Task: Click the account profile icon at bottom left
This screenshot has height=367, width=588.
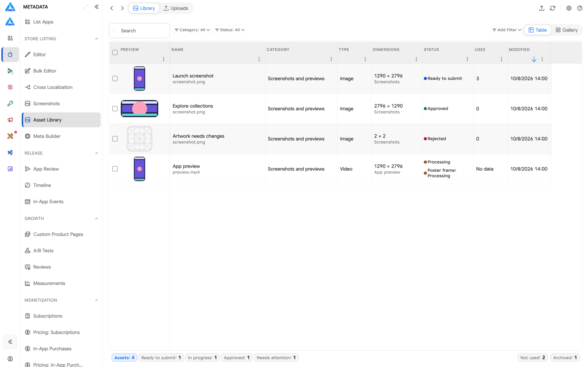Action: pos(10,359)
